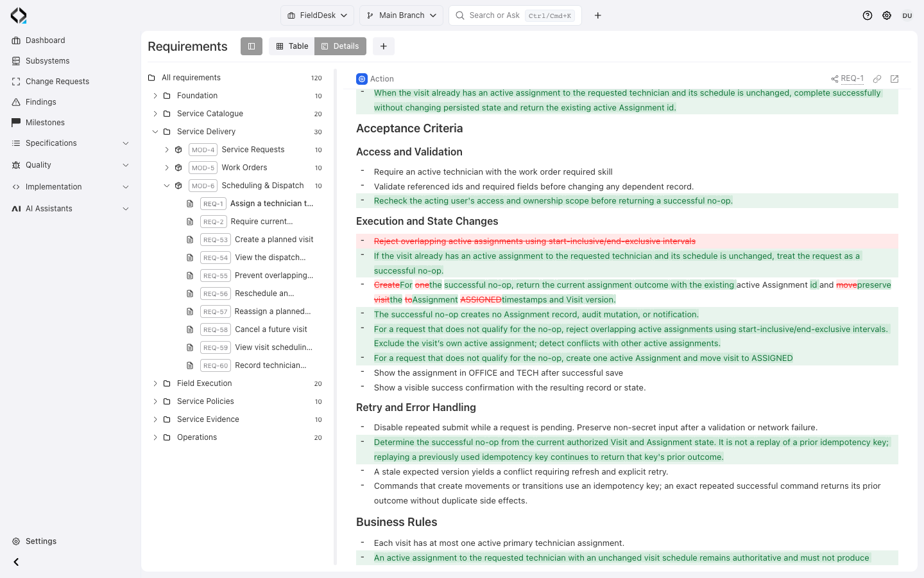Switch to Details view tab
Viewport: 924px width, 578px height.
click(340, 46)
